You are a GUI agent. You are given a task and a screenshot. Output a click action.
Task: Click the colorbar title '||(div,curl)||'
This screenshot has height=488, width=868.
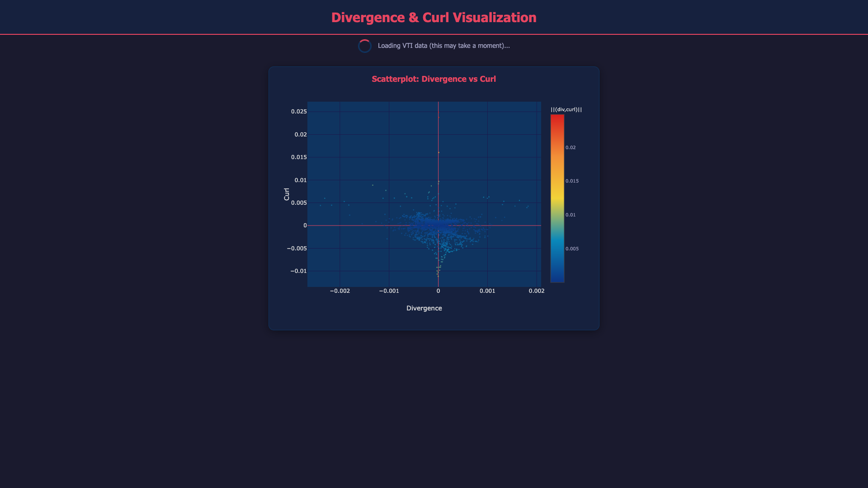[x=566, y=109]
